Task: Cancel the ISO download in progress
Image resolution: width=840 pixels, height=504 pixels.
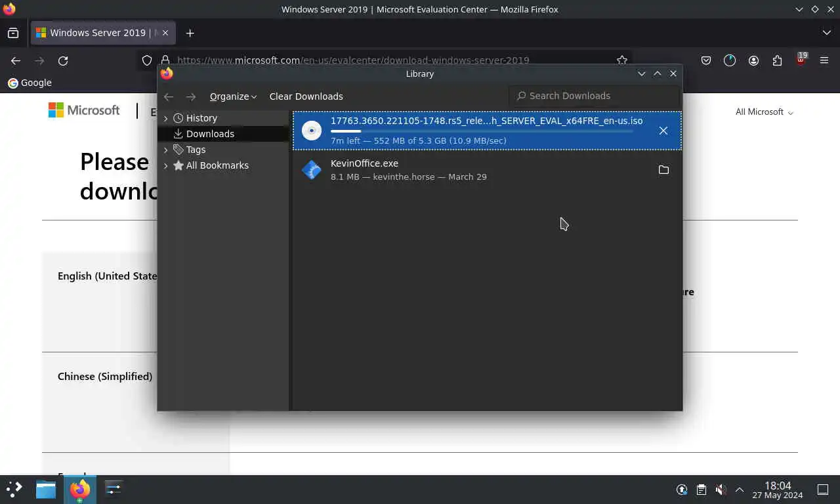Action: click(x=663, y=131)
